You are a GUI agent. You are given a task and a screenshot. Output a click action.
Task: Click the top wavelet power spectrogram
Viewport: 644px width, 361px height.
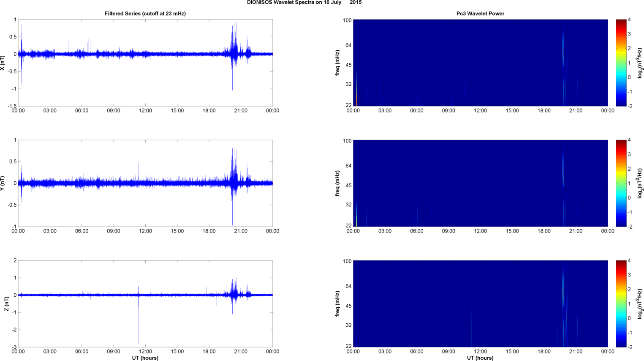click(x=480, y=63)
